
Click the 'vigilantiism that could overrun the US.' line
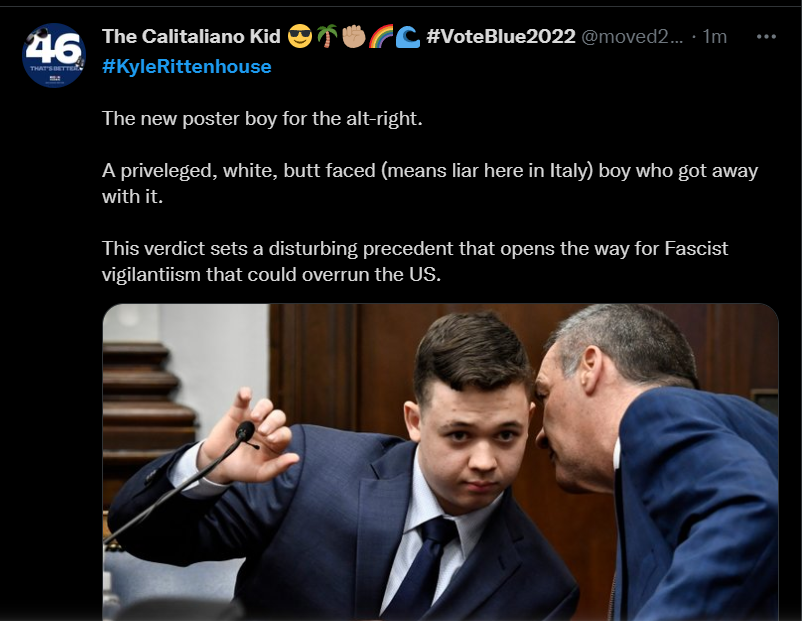tap(271, 275)
